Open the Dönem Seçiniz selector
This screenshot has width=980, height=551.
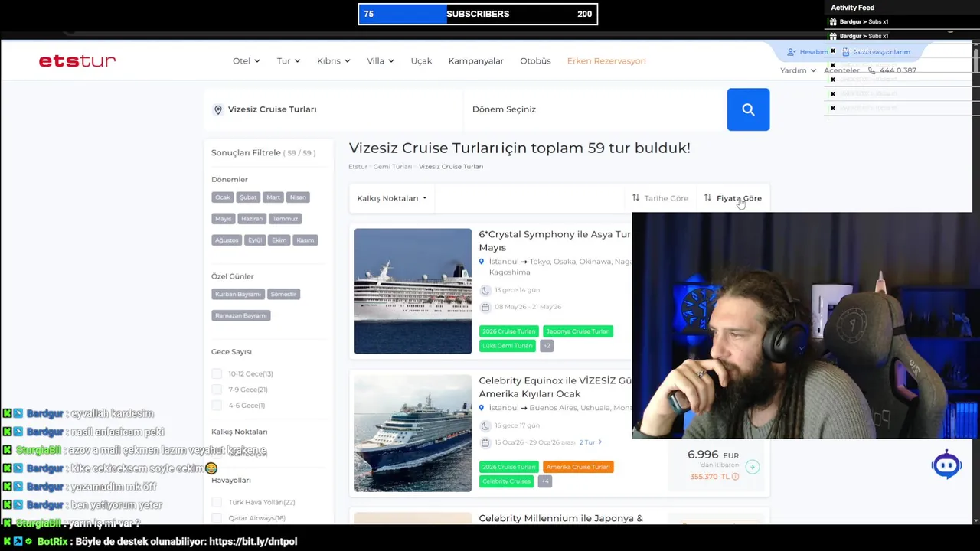point(595,109)
